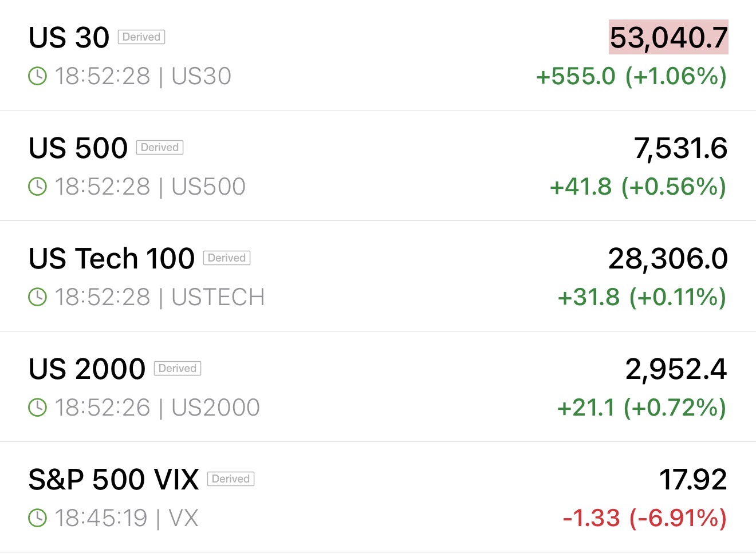Click the US Tech 100 change +31.8 (+0.11%)

642,297
